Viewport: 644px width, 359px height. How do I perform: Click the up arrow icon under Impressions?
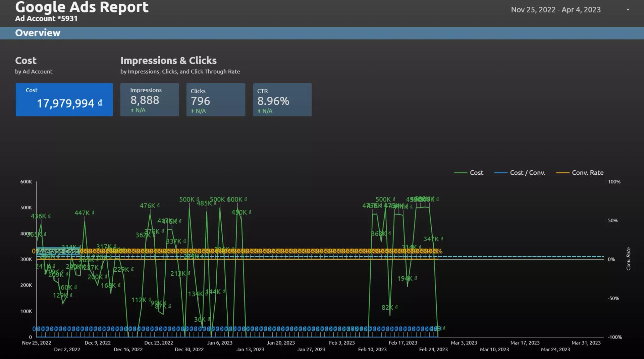[x=132, y=110]
